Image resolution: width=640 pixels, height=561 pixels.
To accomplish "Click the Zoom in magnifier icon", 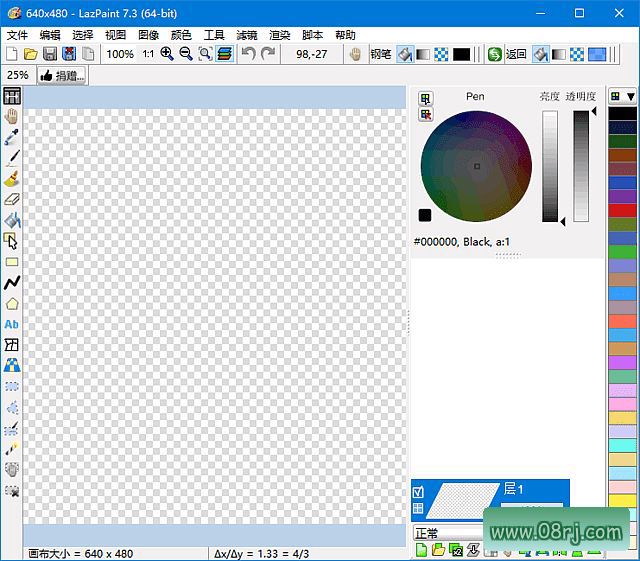I will (x=167, y=54).
